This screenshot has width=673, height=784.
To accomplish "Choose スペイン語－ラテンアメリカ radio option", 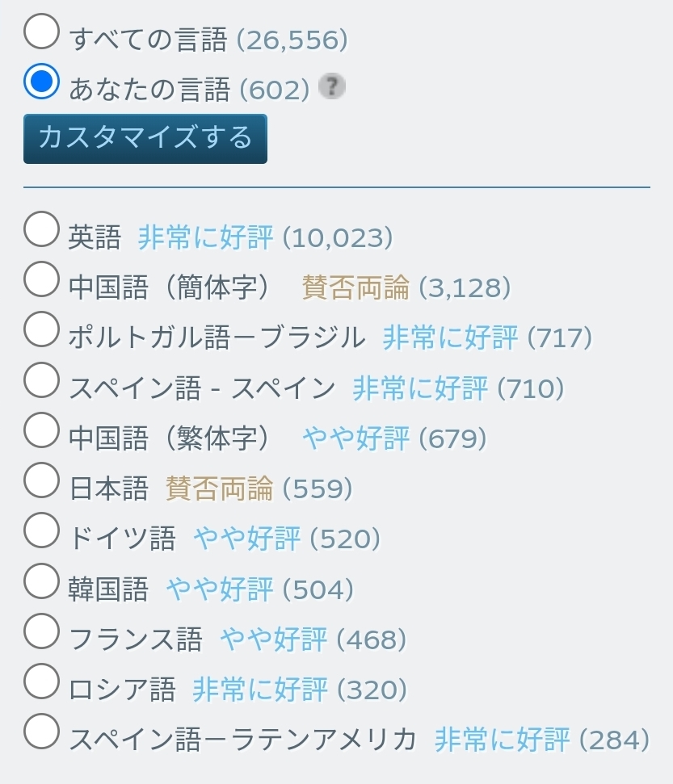I will pos(41,732).
